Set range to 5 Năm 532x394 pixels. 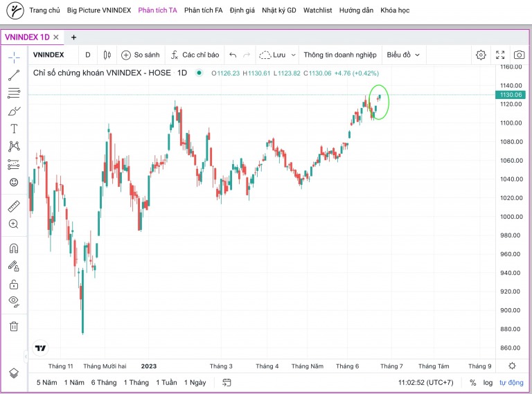point(47,382)
